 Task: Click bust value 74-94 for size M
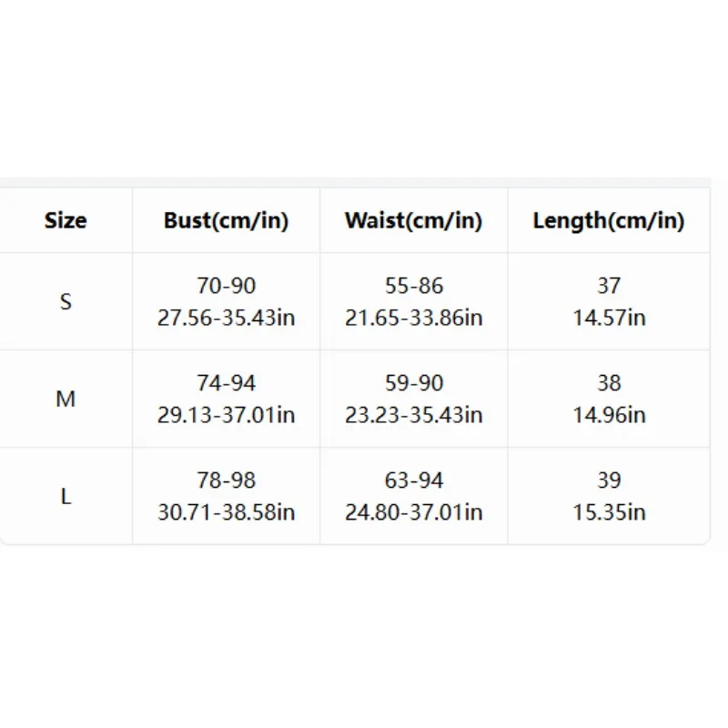coord(226,383)
